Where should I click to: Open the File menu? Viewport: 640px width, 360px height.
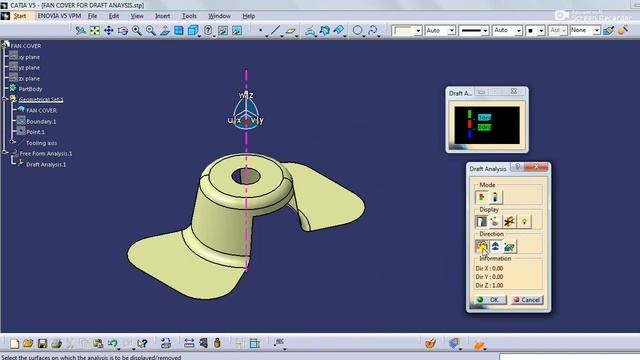coord(92,16)
